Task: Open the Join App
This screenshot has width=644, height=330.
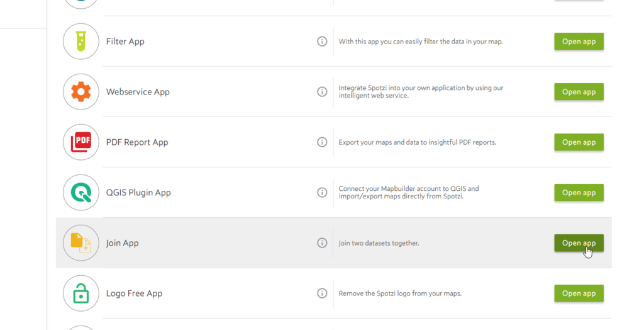Action: click(x=579, y=242)
